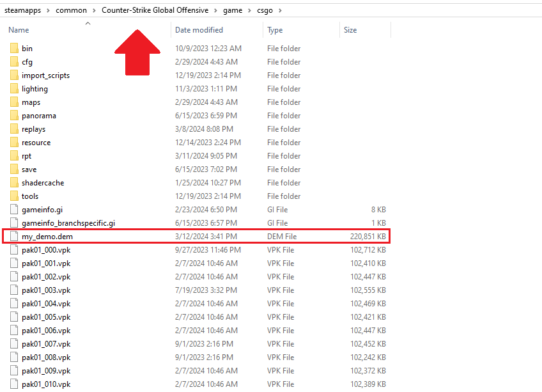Sort files by Date modified column

(x=198, y=29)
